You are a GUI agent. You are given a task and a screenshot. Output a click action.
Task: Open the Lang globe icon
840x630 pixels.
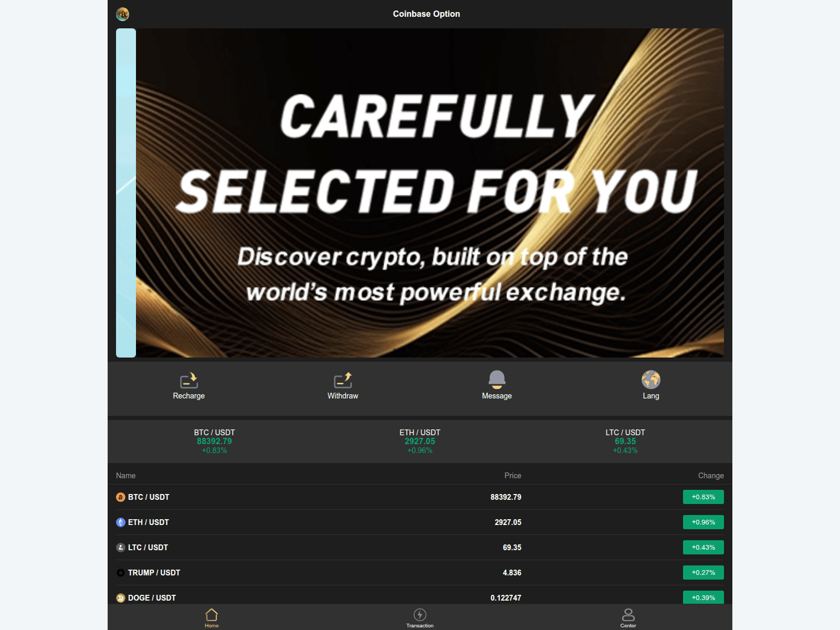click(651, 380)
